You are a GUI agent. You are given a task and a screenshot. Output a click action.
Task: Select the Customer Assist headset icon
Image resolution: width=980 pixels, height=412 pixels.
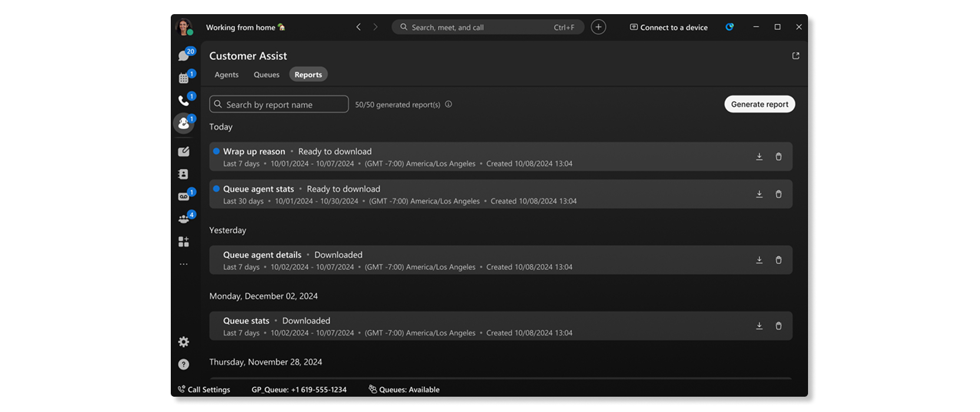pos(184,124)
